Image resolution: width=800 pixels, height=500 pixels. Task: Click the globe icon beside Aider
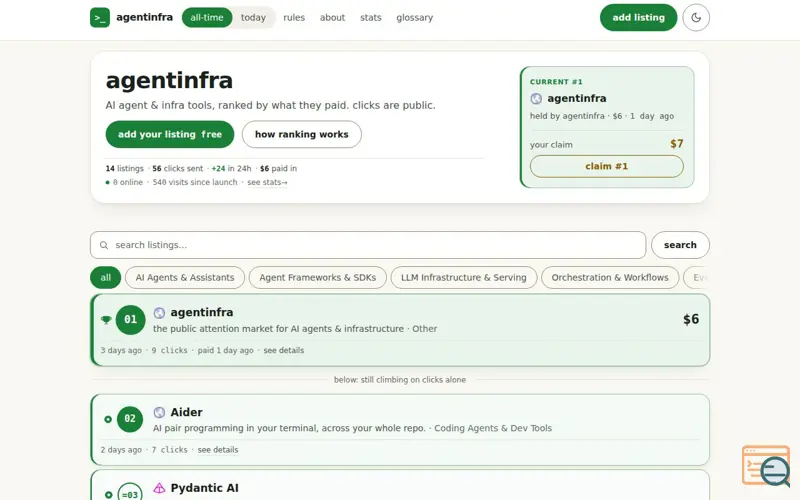[159, 412]
